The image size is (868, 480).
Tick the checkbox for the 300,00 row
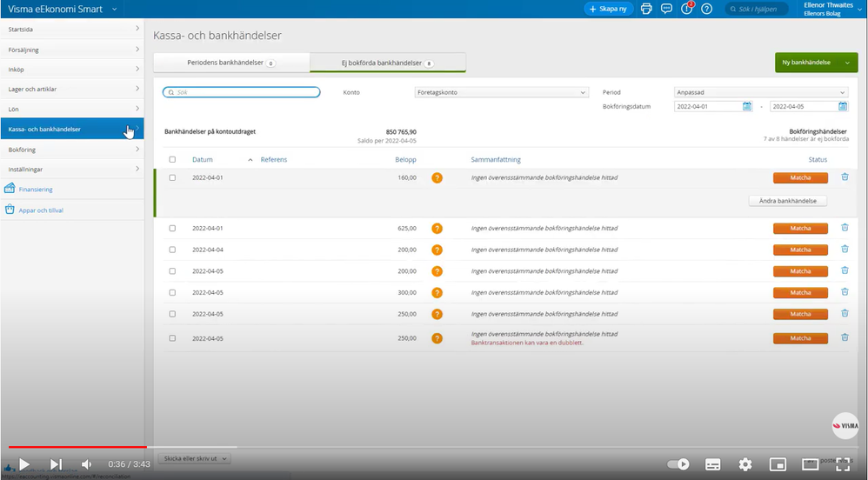click(172, 293)
